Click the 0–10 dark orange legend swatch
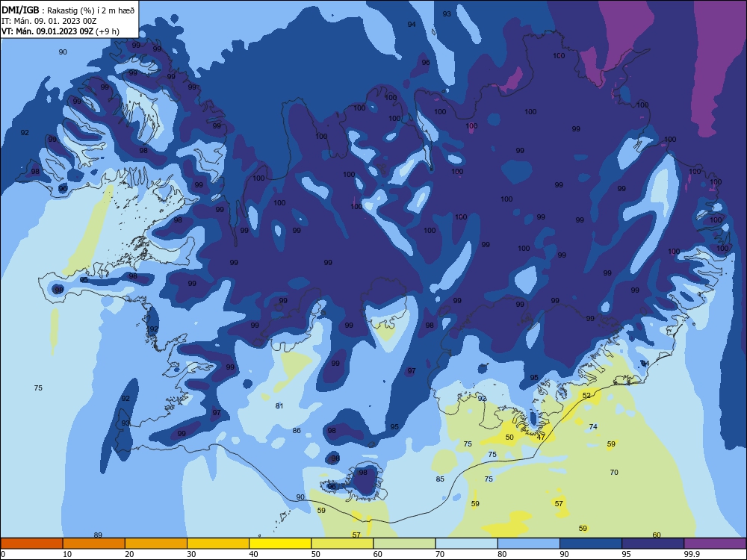This screenshot has height=560, width=747. (x=31, y=544)
